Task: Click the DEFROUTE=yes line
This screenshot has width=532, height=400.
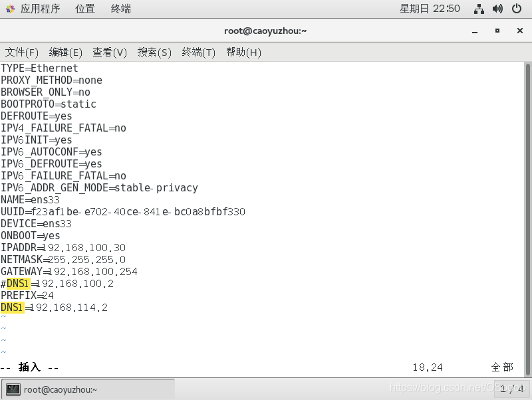Action: [x=37, y=116]
